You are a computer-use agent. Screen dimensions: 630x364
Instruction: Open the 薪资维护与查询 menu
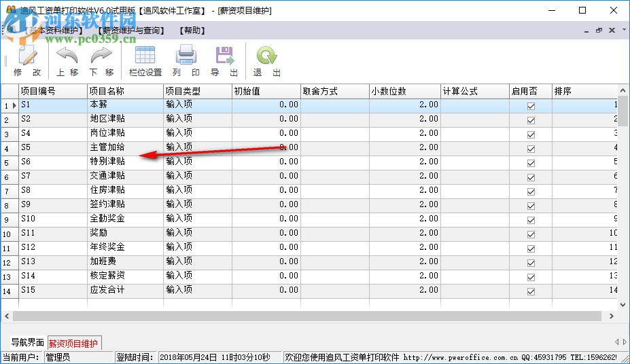pyautogui.click(x=131, y=31)
